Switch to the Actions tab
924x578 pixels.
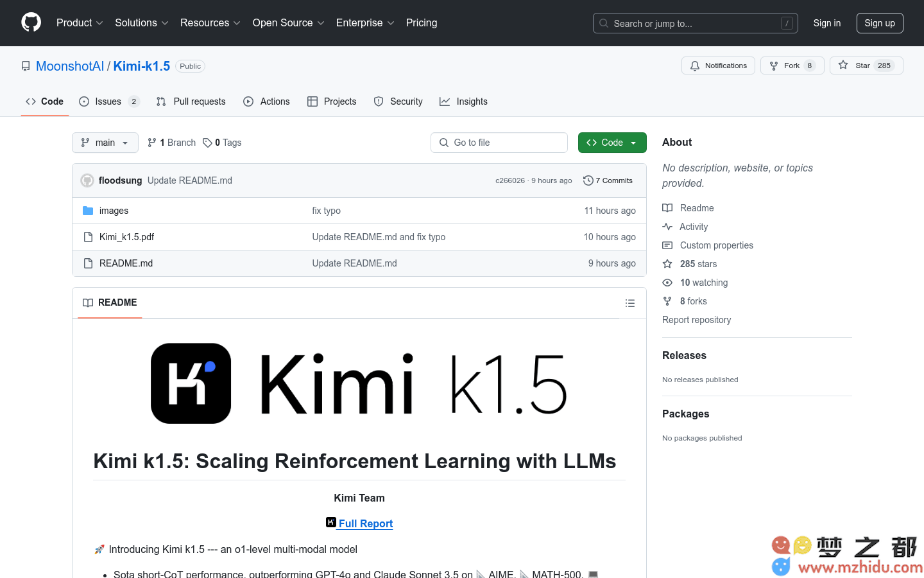click(x=267, y=101)
